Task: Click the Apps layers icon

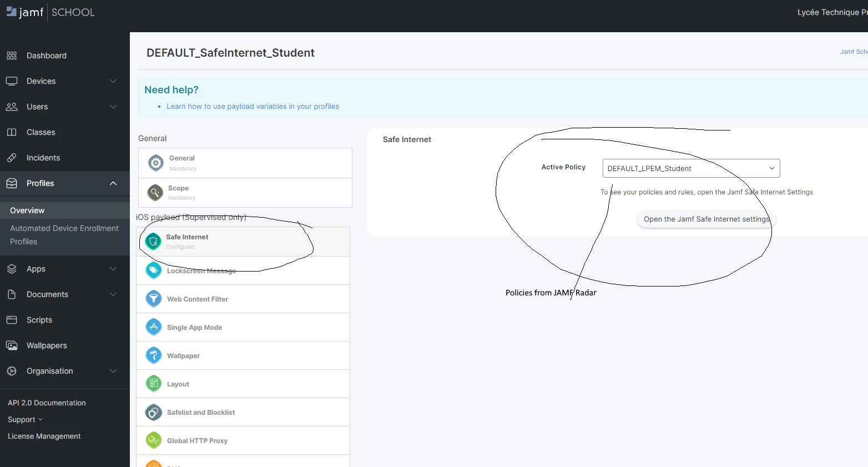Action: coord(12,269)
